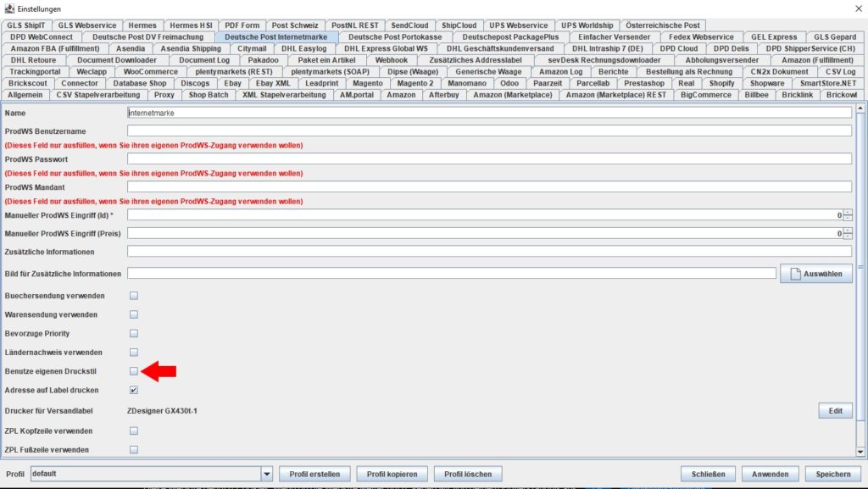Open the Generische Waage tab
This screenshot has height=489, width=868.
coord(488,72)
